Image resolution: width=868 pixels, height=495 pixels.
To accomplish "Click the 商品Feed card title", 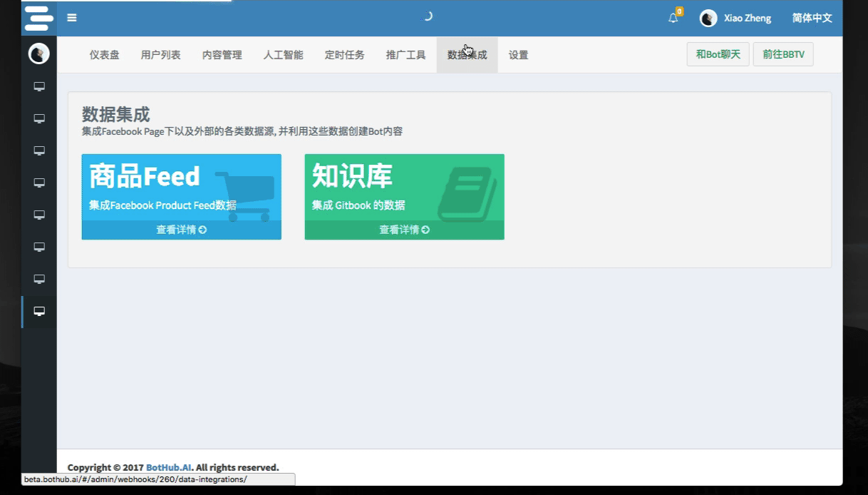I will (145, 176).
